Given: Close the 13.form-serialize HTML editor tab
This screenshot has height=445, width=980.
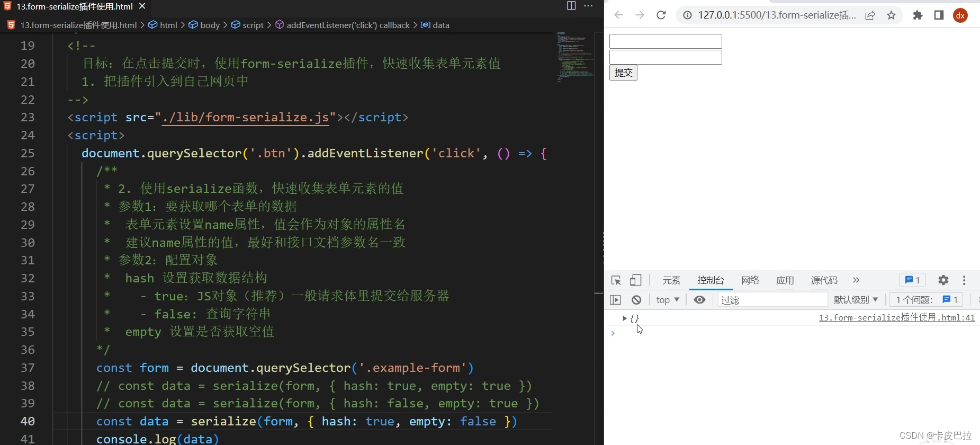Looking at the screenshot, I should click(x=142, y=6).
